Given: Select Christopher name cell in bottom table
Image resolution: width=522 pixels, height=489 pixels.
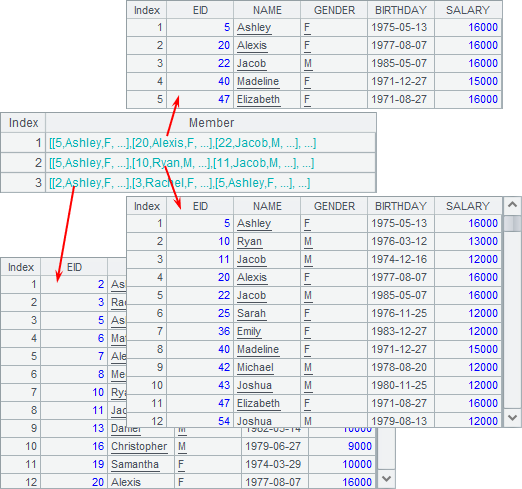Looking at the screenshot, I should point(141,446).
